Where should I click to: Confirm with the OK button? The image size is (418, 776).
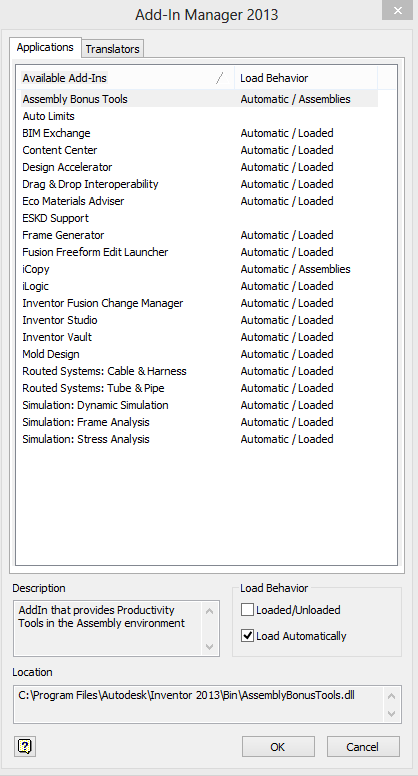click(278, 746)
